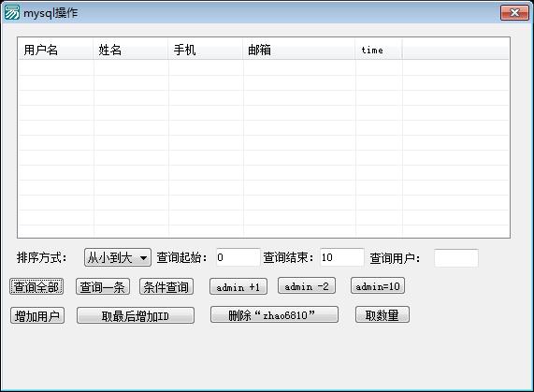Click the 查询结束 input field
Viewport: 534px width, 392px height.
342,257
